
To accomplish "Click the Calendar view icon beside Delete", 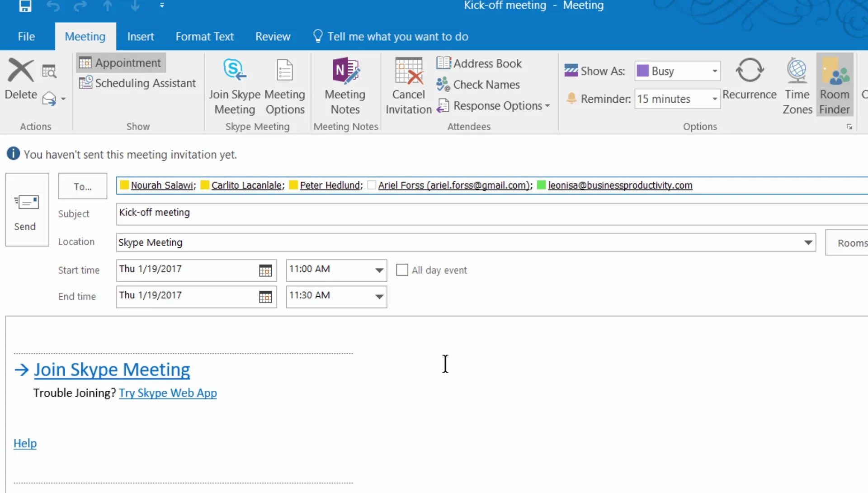I will pyautogui.click(x=49, y=71).
